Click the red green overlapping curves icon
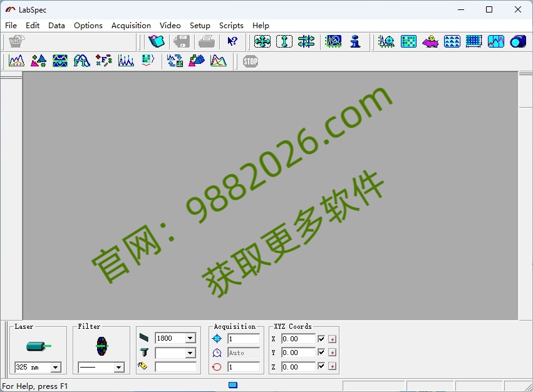This screenshot has height=392, width=533. (x=219, y=61)
